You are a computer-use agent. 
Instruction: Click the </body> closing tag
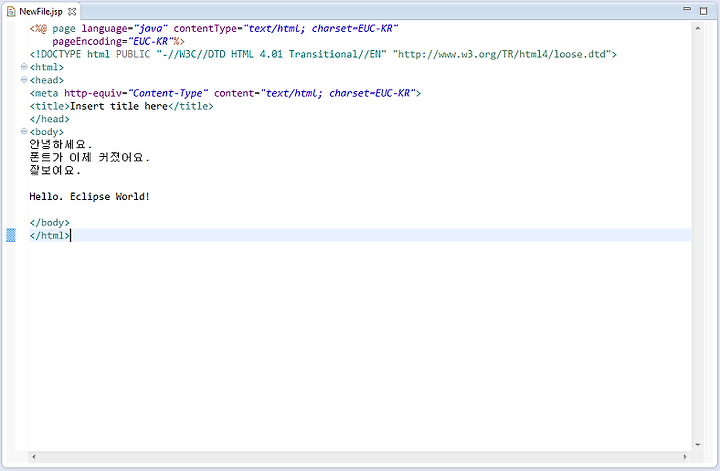50,223
